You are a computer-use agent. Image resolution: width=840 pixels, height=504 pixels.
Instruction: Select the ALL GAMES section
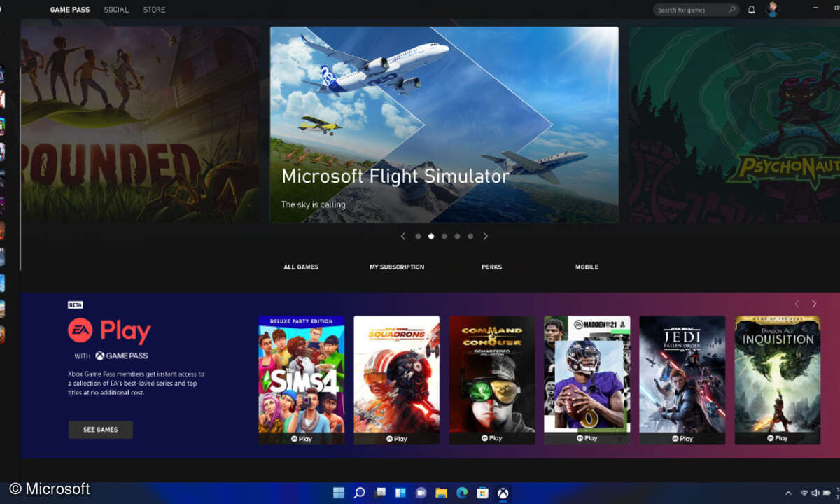click(x=301, y=267)
